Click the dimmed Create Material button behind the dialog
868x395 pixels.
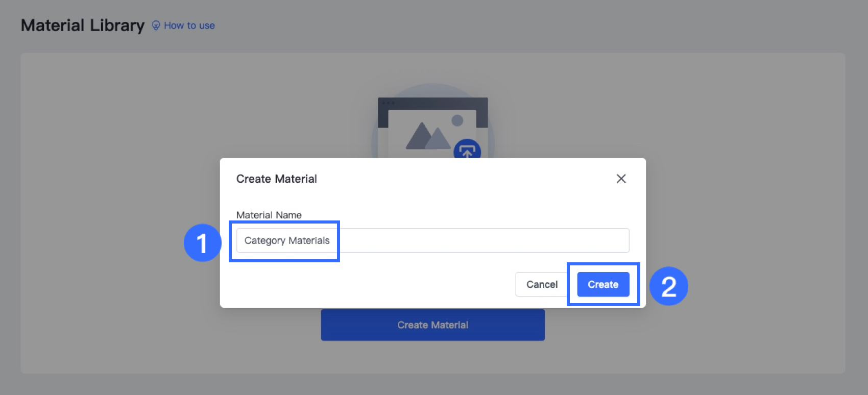[432, 325]
